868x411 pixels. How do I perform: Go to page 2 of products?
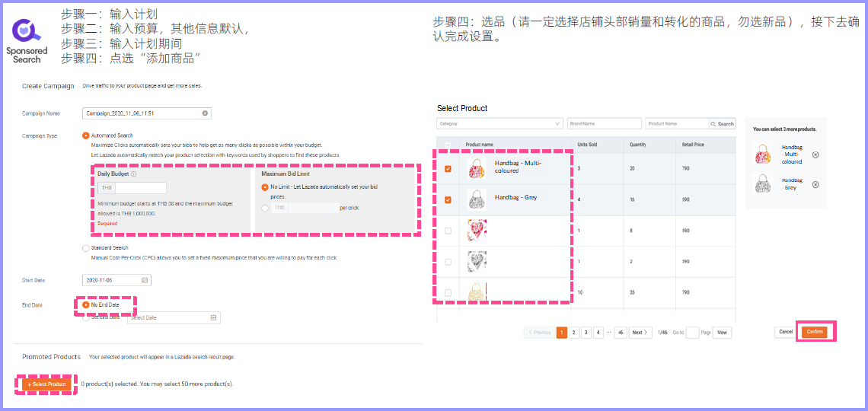coord(574,333)
